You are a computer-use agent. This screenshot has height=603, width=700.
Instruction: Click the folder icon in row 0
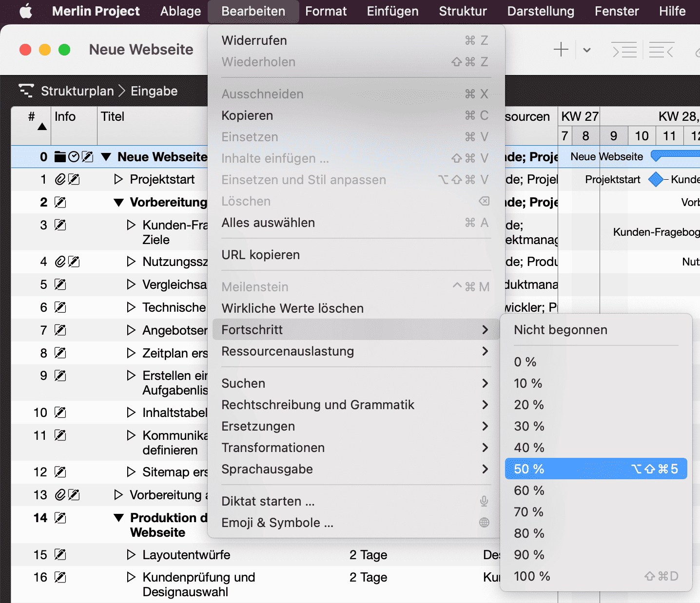click(x=60, y=157)
